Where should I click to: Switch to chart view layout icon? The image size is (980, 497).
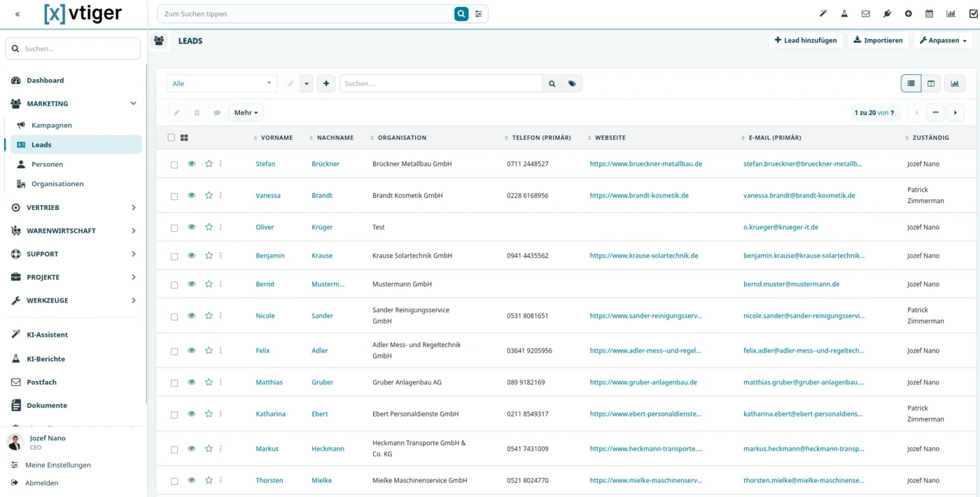pyautogui.click(x=955, y=83)
